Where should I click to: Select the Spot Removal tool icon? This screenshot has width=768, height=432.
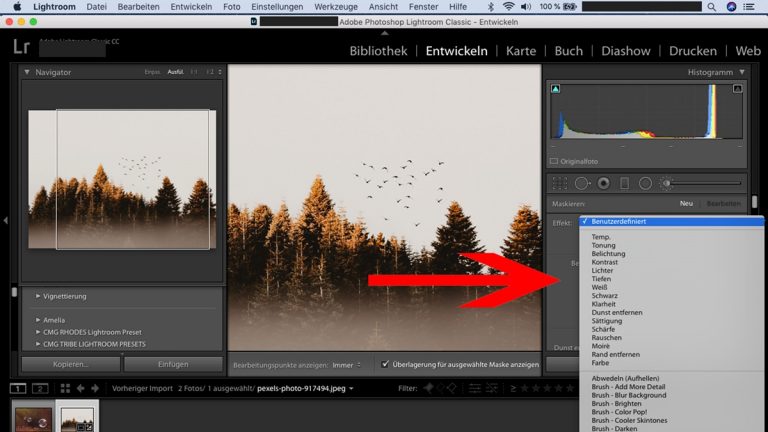pyautogui.click(x=582, y=183)
